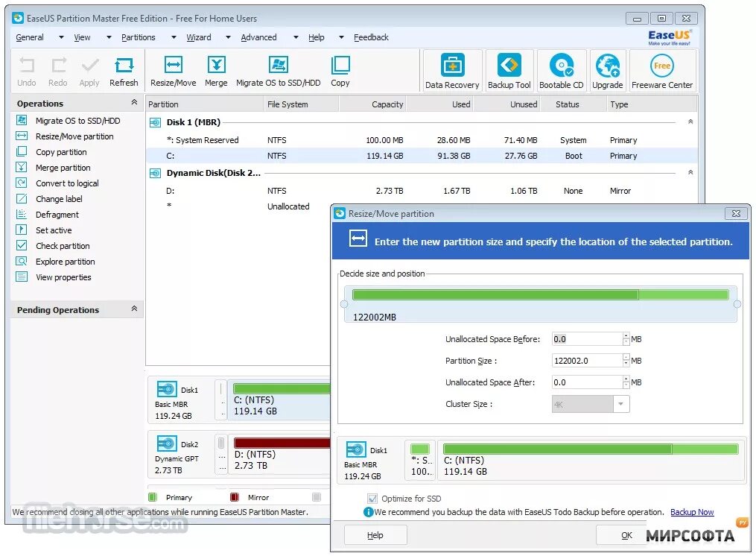
Task: Select the Copy toolbar tool
Action: (340, 72)
